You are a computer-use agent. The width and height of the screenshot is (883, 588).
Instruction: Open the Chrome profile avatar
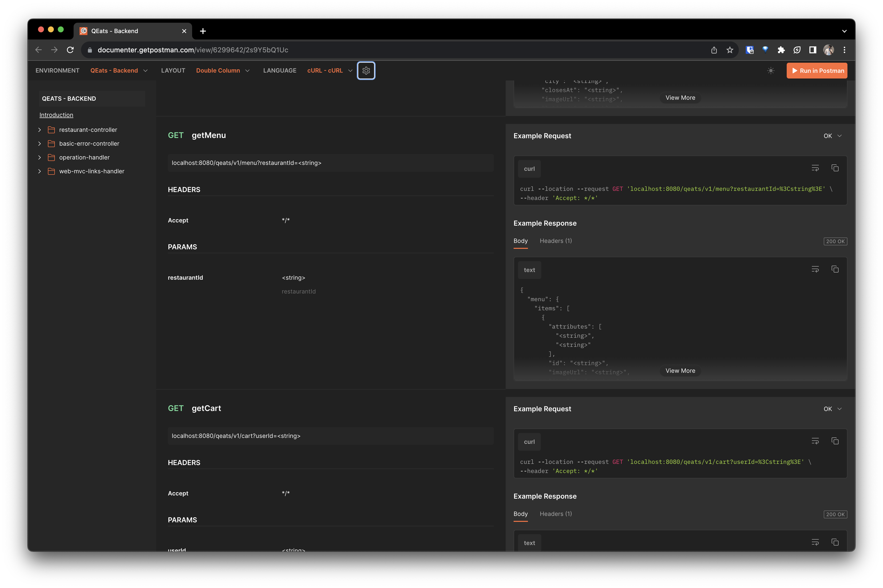pyautogui.click(x=828, y=50)
